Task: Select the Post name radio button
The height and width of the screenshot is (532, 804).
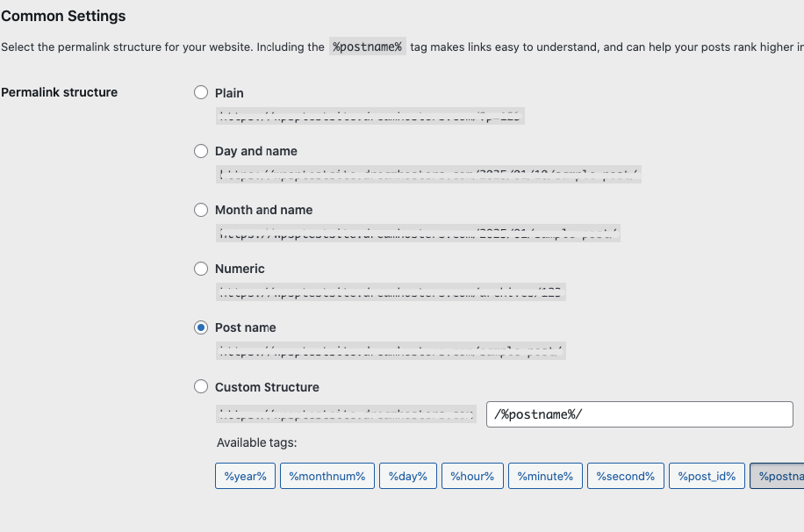Action: coord(201,327)
